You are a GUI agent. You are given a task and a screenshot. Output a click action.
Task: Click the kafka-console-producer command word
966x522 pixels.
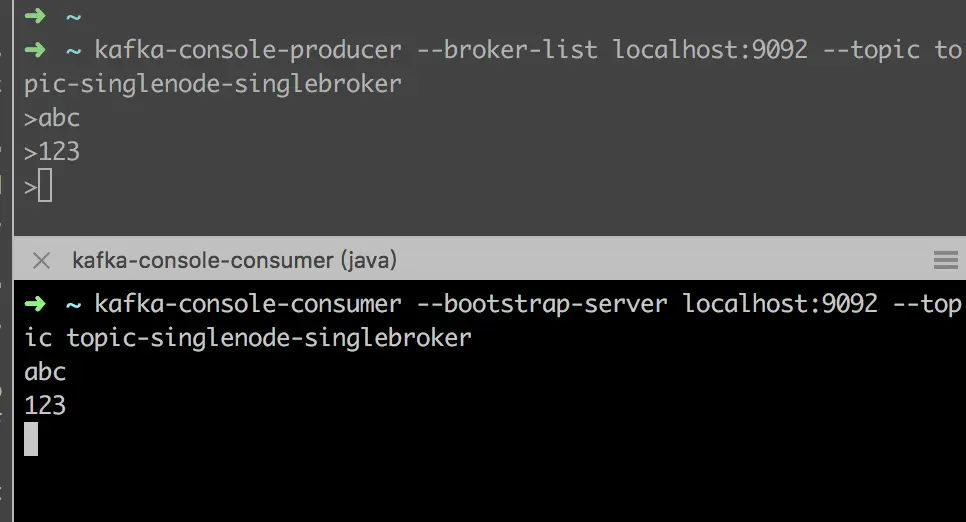[x=248, y=50]
